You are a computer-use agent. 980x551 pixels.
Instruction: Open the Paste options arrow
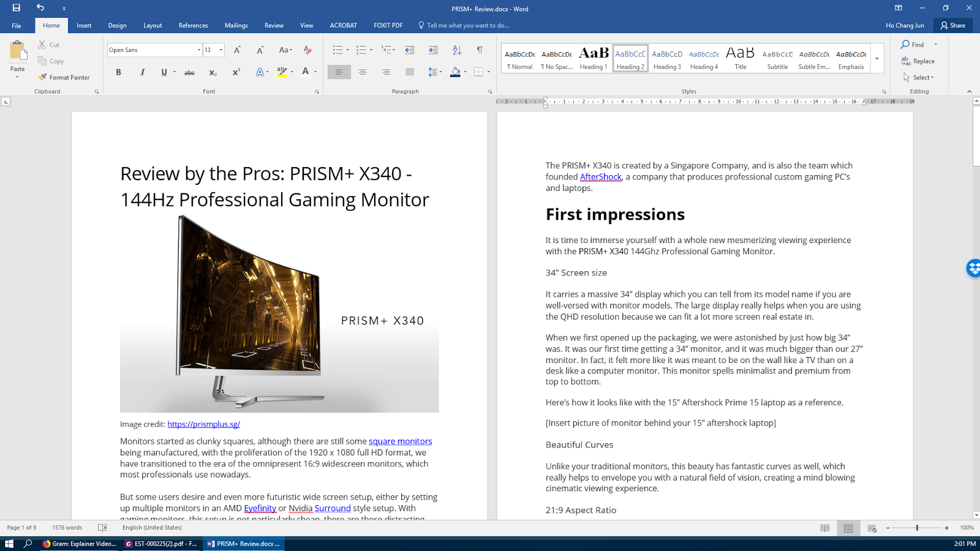(x=17, y=77)
